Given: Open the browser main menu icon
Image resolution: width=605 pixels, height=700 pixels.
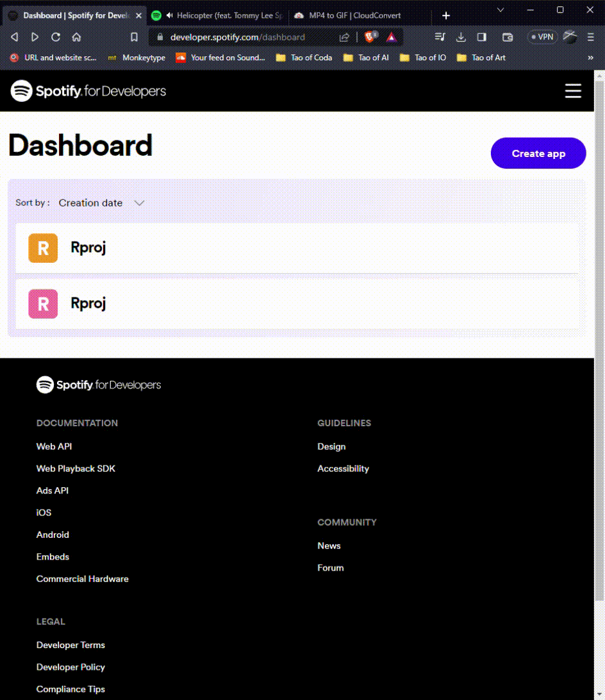Looking at the screenshot, I should [x=591, y=37].
